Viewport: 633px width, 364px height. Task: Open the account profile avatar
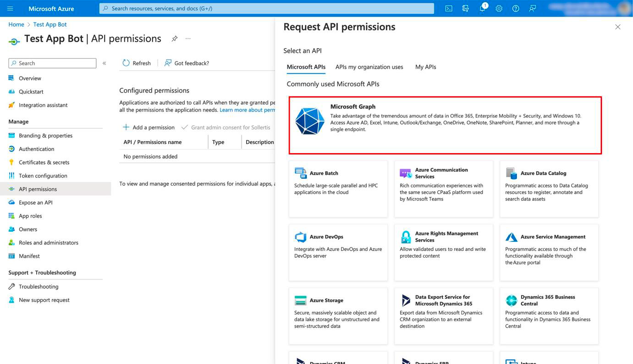point(624,8)
